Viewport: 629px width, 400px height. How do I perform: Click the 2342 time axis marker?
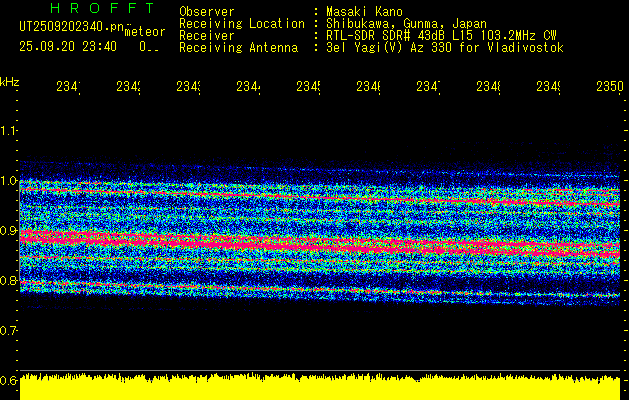[128, 87]
